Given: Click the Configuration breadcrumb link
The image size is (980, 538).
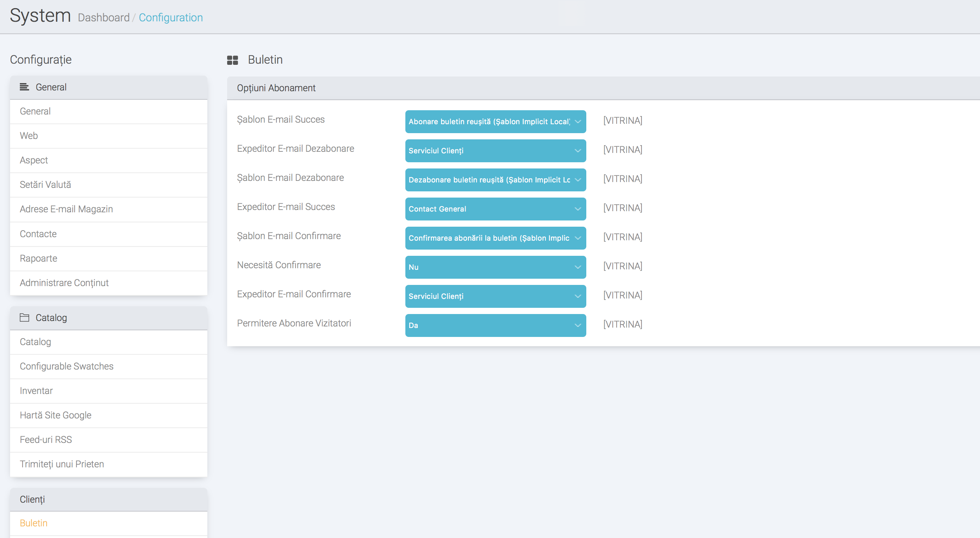Looking at the screenshot, I should (170, 17).
